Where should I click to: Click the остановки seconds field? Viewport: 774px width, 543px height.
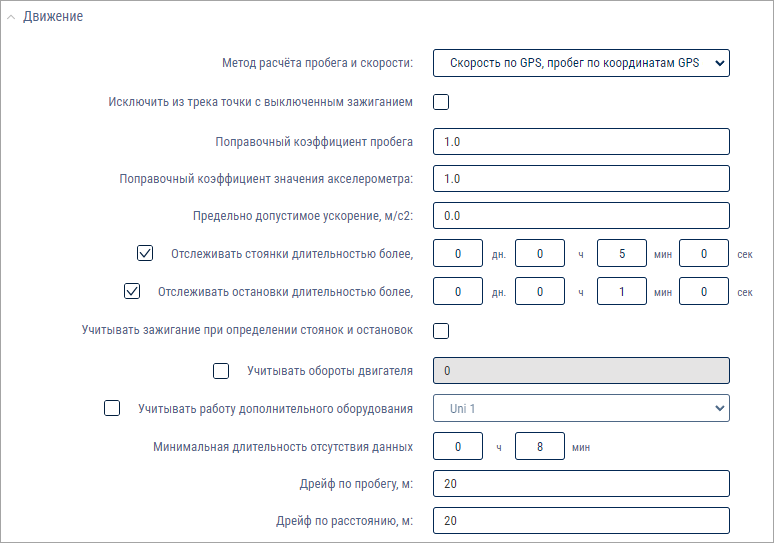pyautogui.click(x=703, y=291)
